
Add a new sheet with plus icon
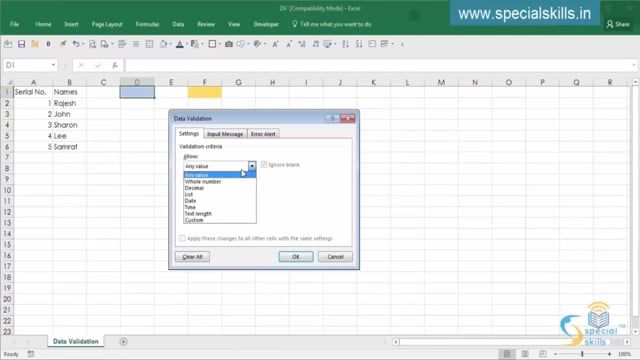(123, 342)
